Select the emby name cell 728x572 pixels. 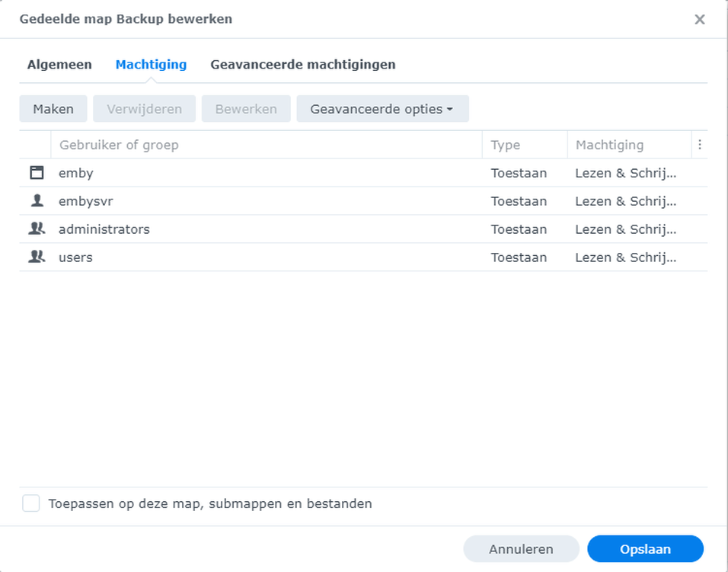75,173
